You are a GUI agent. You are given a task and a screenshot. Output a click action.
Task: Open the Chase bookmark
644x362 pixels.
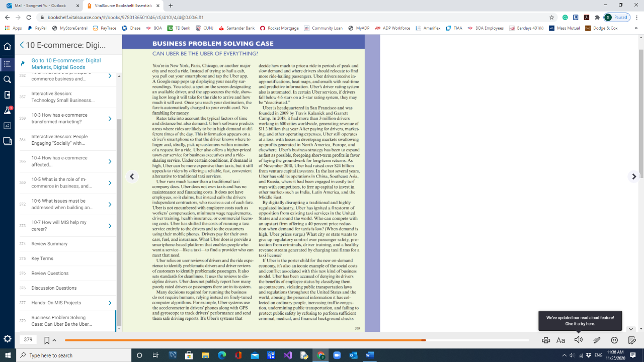pyautogui.click(x=131, y=28)
